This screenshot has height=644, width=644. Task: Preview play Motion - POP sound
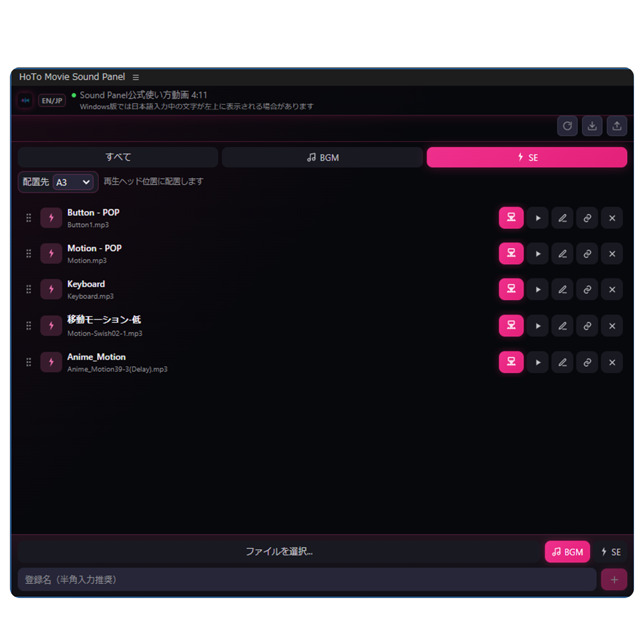[538, 254]
